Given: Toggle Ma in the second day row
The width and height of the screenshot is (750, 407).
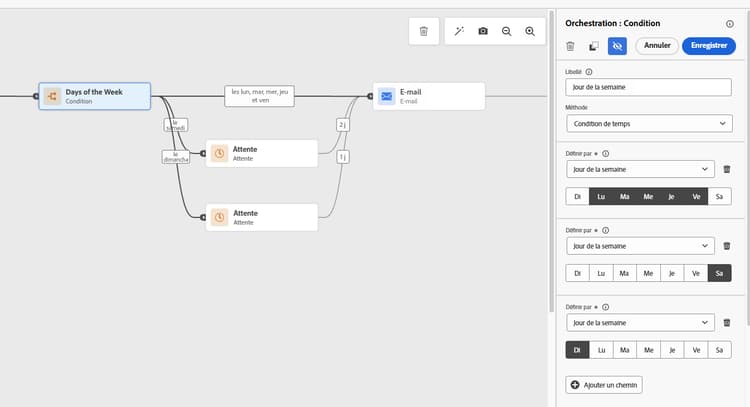Looking at the screenshot, I should (x=624, y=273).
